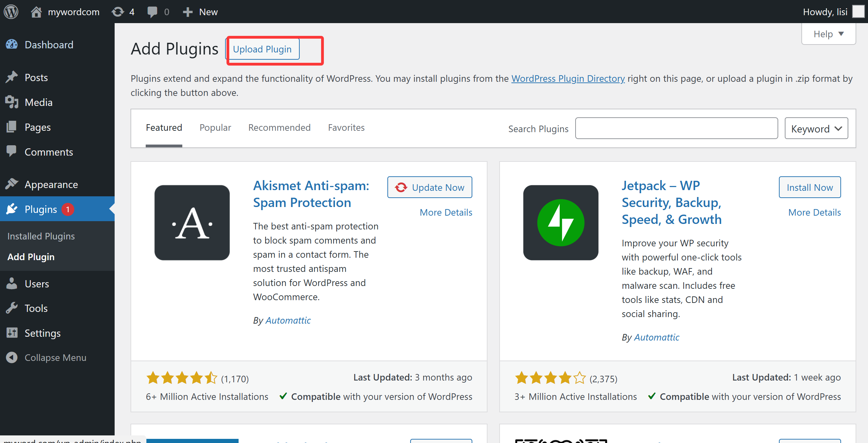Image resolution: width=868 pixels, height=443 pixels.
Task: Click inside the Search Plugins field
Action: 676,128
